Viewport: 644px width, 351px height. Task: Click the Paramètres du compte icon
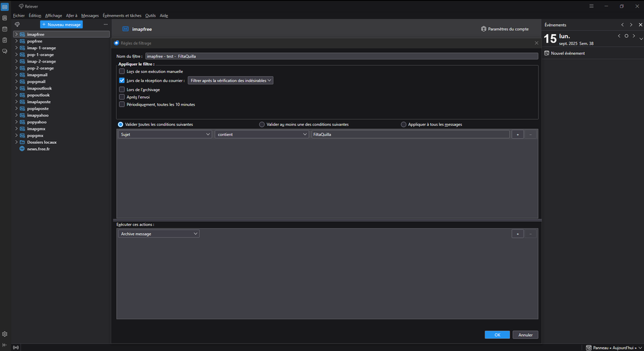click(x=483, y=29)
